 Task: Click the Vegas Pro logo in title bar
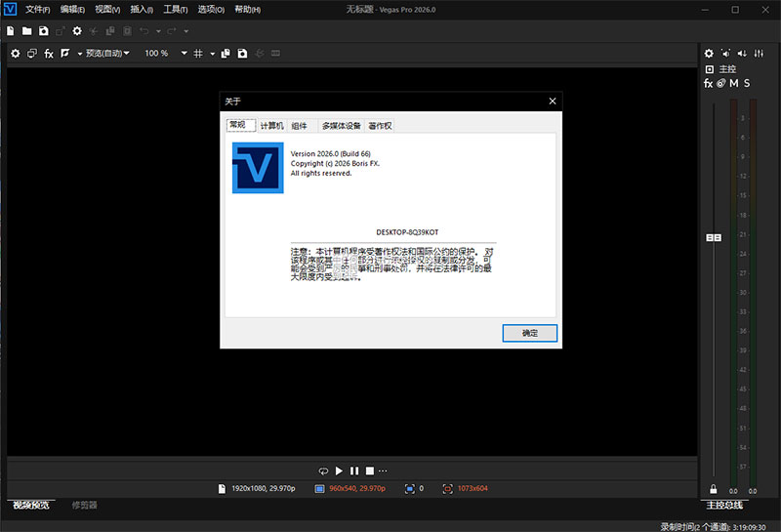click(10, 9)
